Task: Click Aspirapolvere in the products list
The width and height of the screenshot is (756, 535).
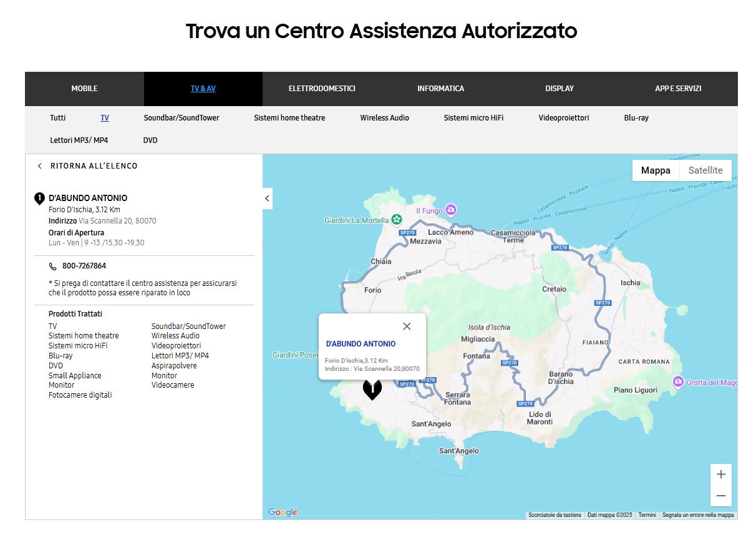Action: pyautogui.click(x=174, y=366)
